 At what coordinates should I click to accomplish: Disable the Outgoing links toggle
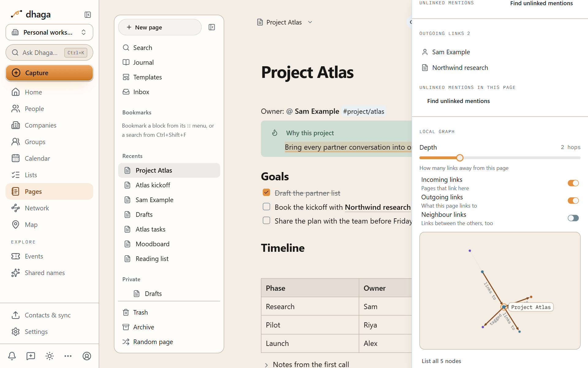click(573, 201)
